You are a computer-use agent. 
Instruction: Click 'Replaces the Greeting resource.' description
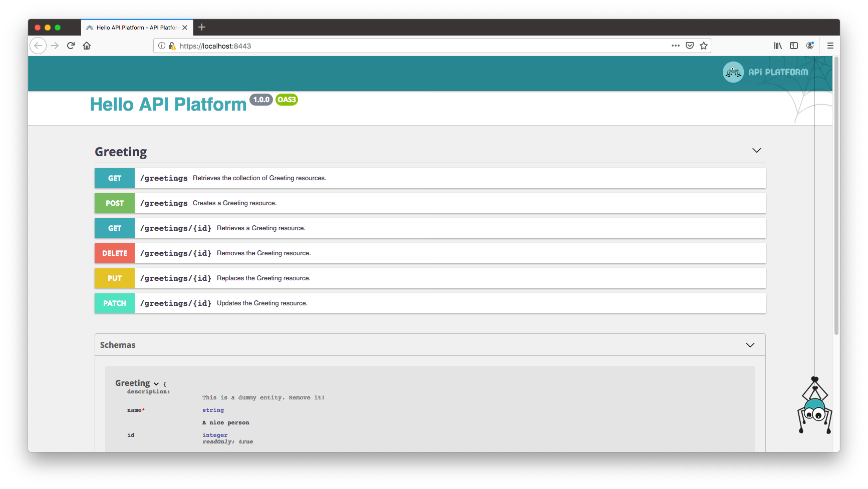click(x=263, y=278)
